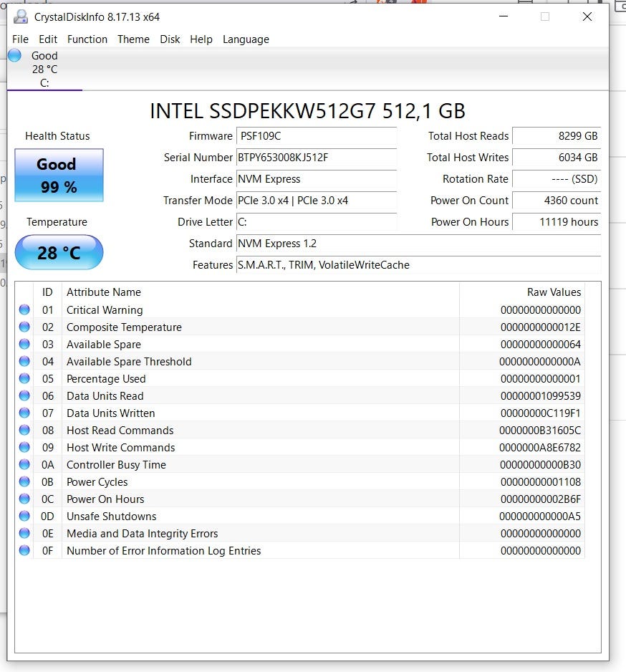Click the Raw Values column header
626x672 pixels.
coord(554,292)
